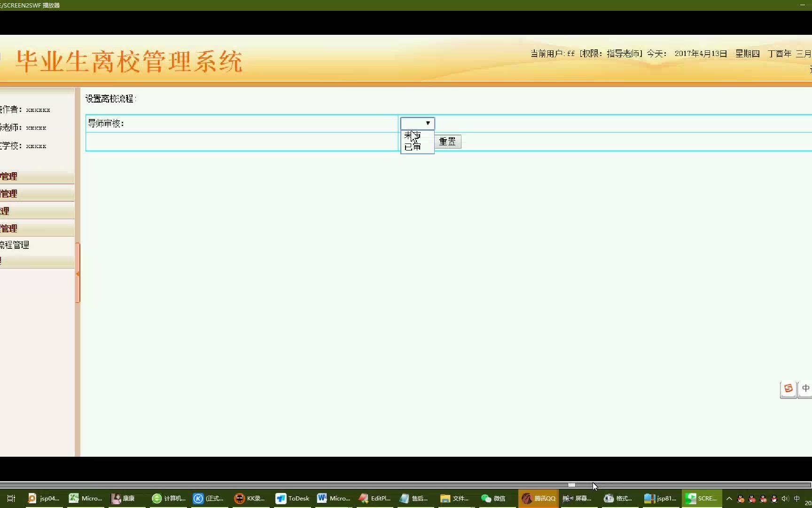
Task: Open the topmost 管理 sidebar menu section
Action: coord(9,176)
